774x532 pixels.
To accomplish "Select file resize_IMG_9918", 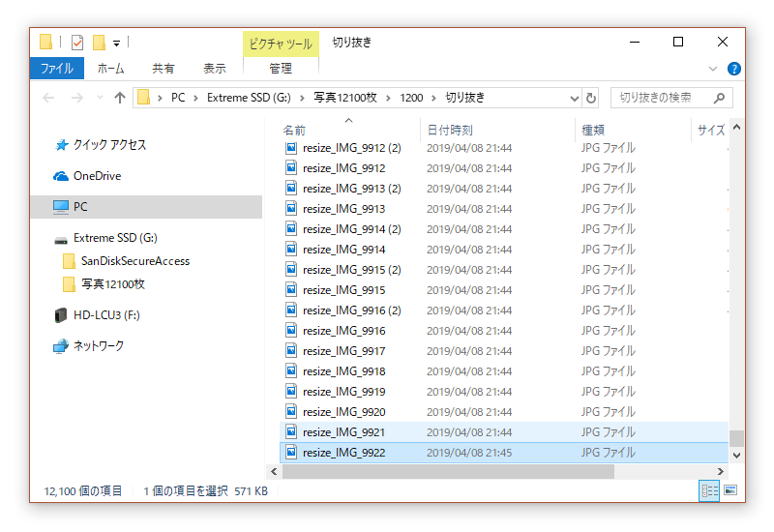I will pos(344,371).
